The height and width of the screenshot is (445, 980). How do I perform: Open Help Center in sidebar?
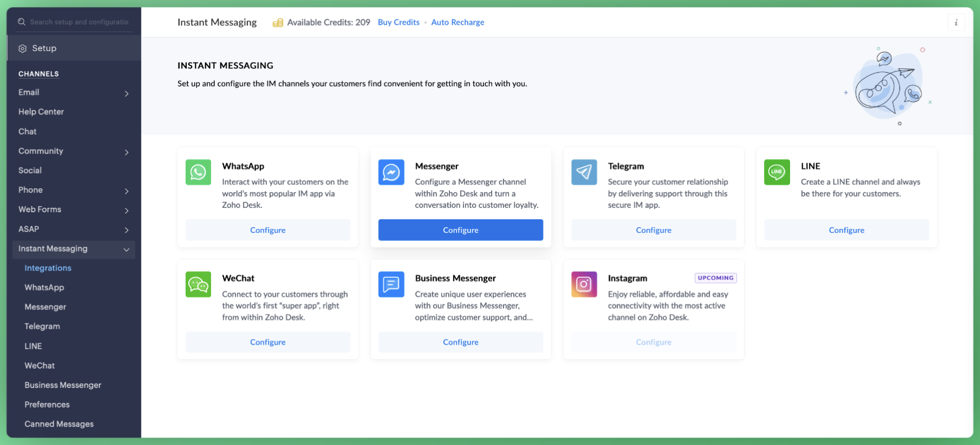41,112
